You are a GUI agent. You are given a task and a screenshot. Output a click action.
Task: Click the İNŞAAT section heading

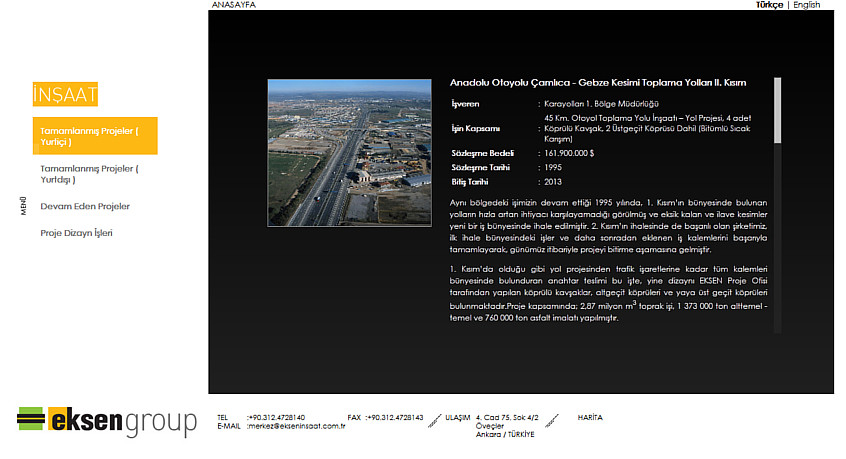[65, 94]
